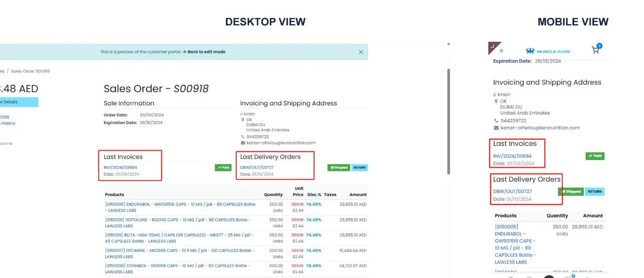Click the Back to edit mode link
The image size is (644, 278).
point(206,52)
